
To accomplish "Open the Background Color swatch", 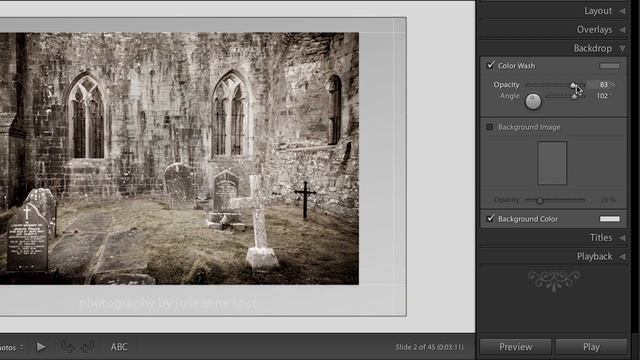I will [609, 219].
